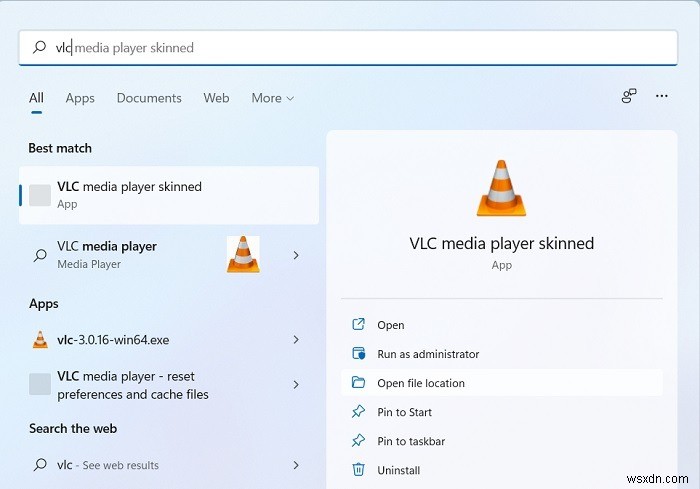The height and width of the screenshot is (489, 700).
Task: Select vlc-3.0.16-win64.exe result
Action: 169,340
